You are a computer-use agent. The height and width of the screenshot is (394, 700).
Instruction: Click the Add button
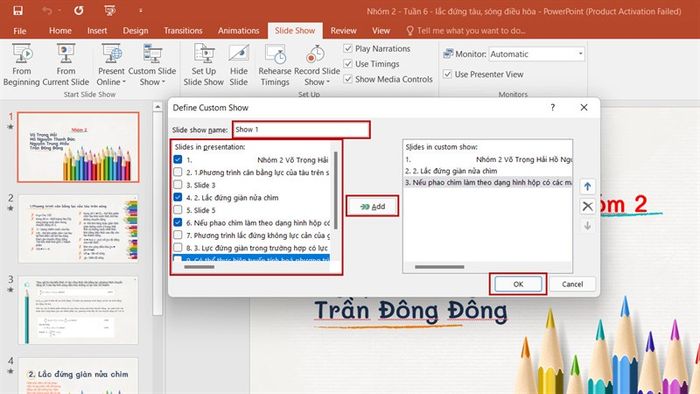[372, 206]
